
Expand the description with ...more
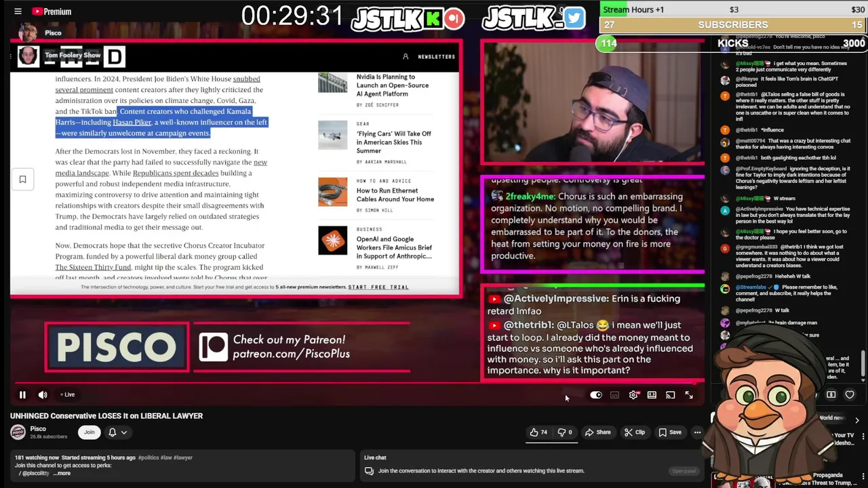coord(62,473)
